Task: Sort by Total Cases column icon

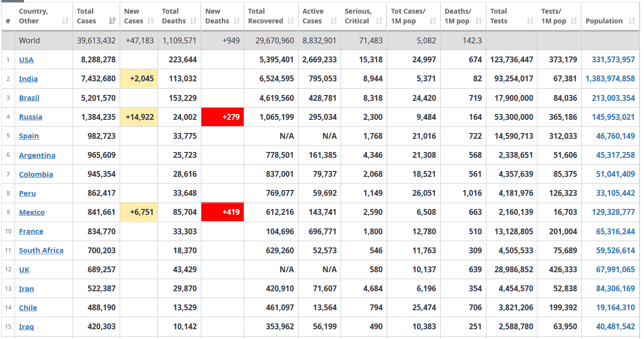Action: point(112,21)
